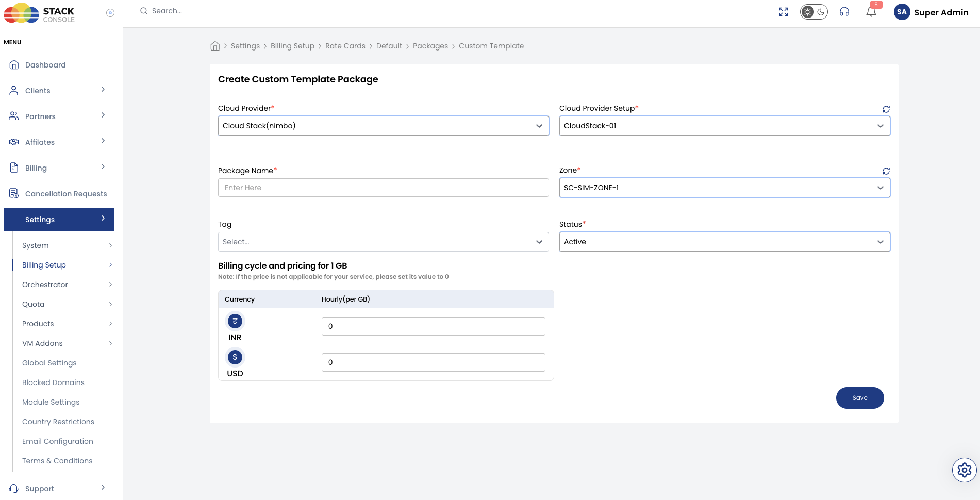Expand the Billing menu chevron
Screen dimensions: 980x500
(103, 167)
